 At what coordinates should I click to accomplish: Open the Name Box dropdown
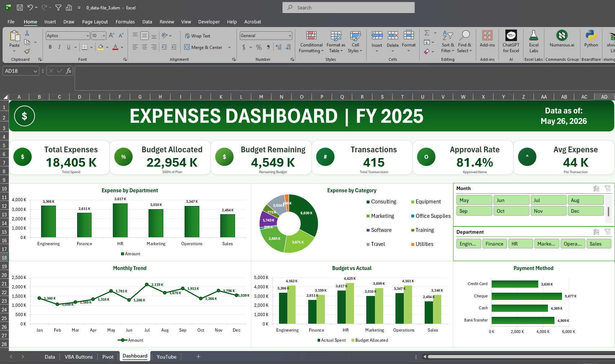coord(35,71)
